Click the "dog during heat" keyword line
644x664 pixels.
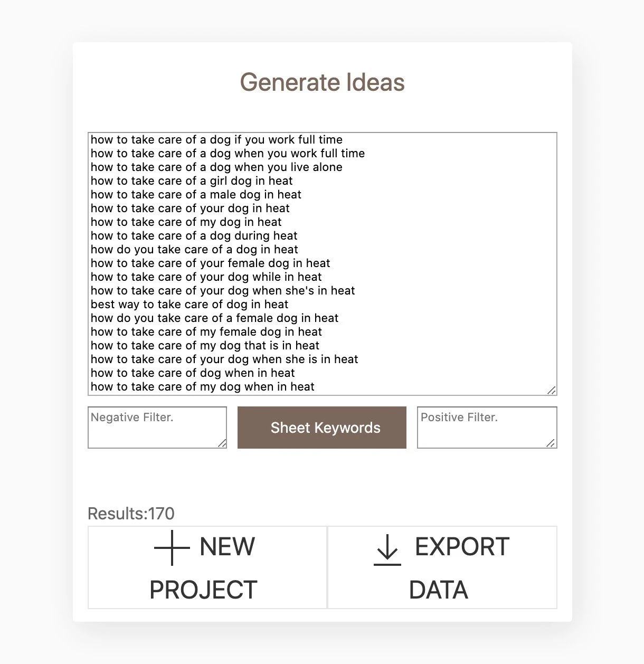[x=194, y=236]
